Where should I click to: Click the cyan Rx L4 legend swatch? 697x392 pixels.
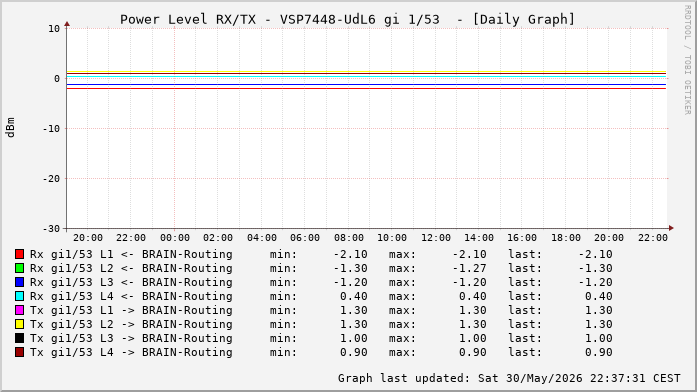coord(19,296)
